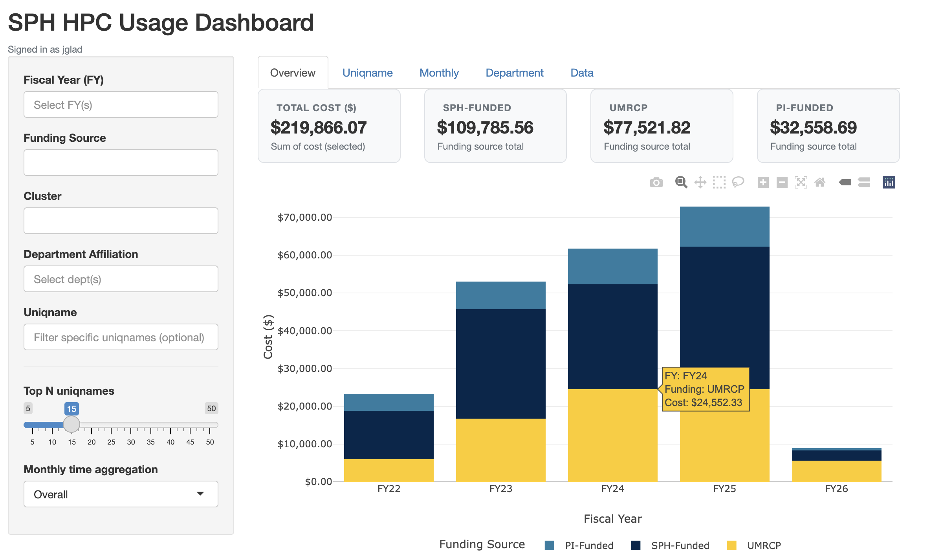942x560 pixels.
Task: Select the Data tab link
Action: [x=581, y=73]
